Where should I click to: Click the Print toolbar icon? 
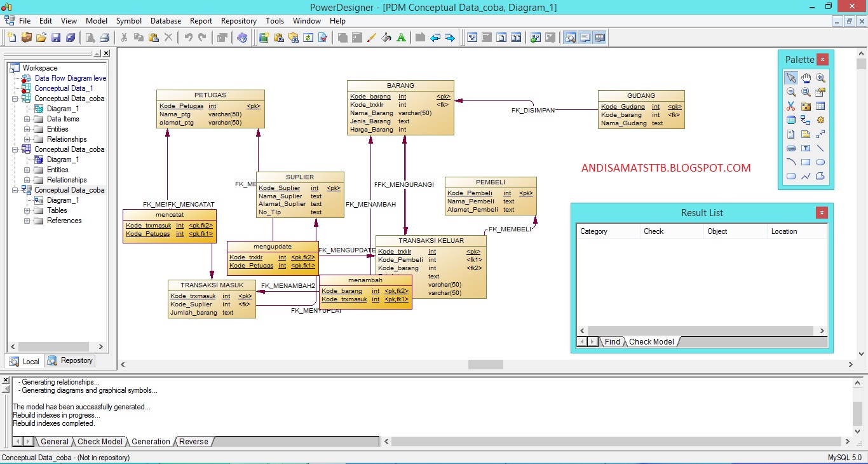click(105, 38)
